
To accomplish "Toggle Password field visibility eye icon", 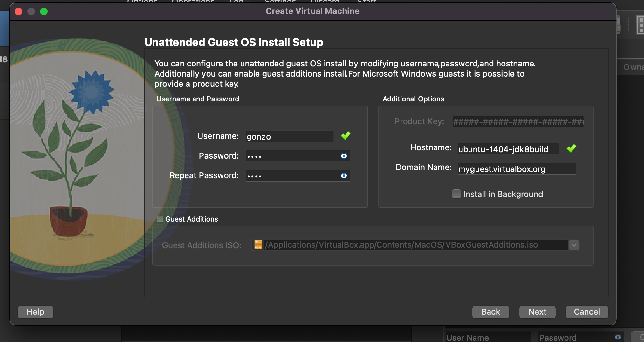I will click(344, 156).
